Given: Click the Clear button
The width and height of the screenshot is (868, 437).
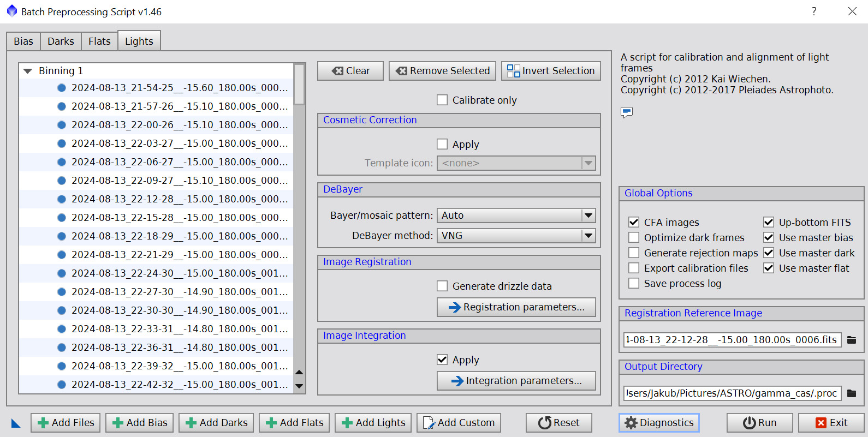Looking at the screenshot, I should tap(350, 71).
